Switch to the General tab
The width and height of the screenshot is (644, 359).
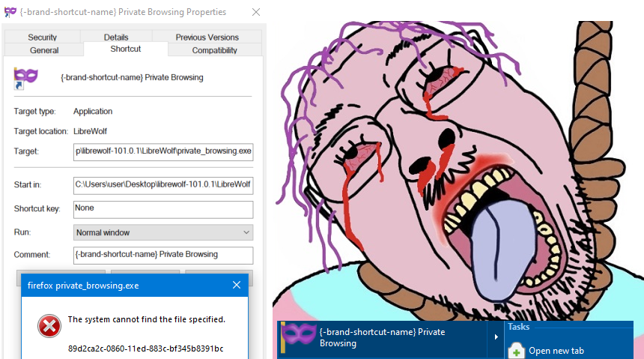pos(44,50)
